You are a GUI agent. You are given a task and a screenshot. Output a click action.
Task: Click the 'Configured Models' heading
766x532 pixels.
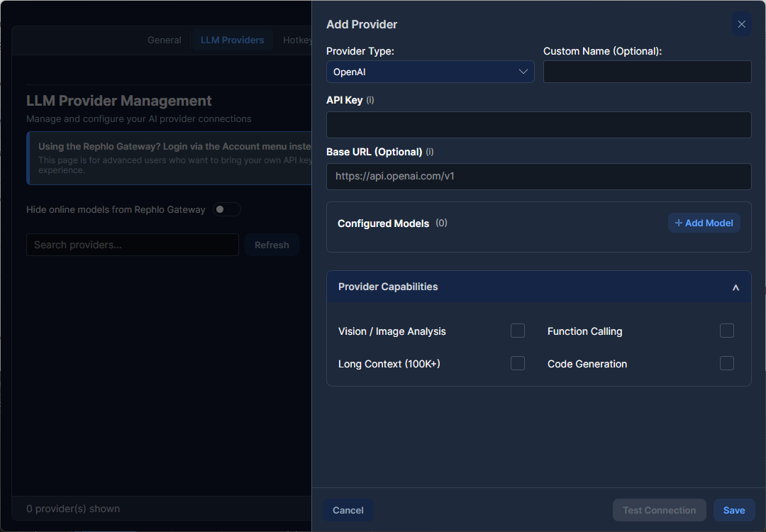[383, 223]
